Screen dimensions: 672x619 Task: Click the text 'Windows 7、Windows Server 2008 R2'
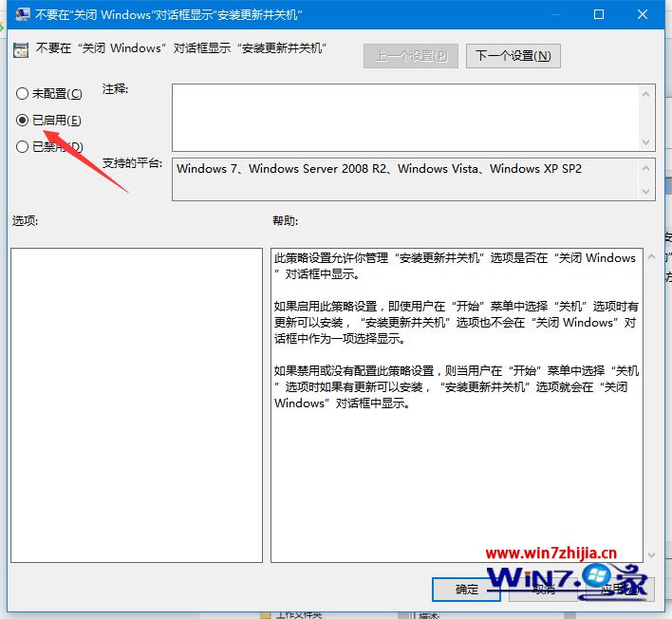point(282,169)
